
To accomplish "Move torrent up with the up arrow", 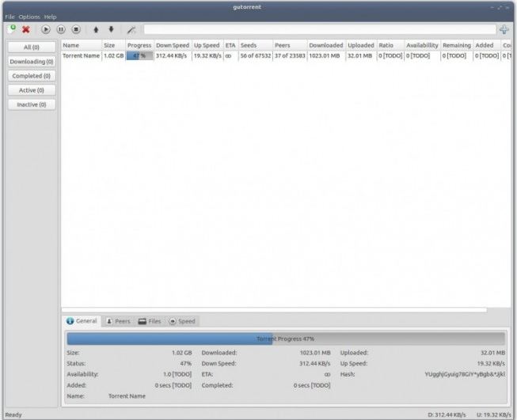I will click(97, 29).
